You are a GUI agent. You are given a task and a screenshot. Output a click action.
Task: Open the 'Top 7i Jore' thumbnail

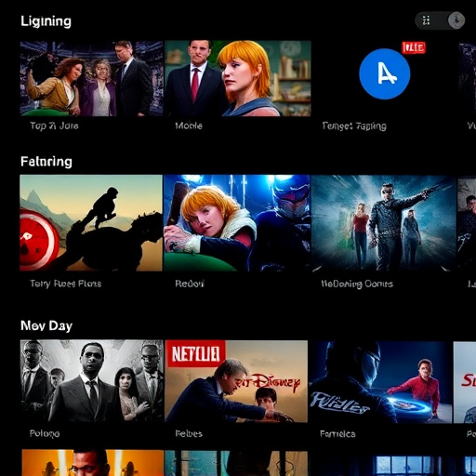click(91, 78)
